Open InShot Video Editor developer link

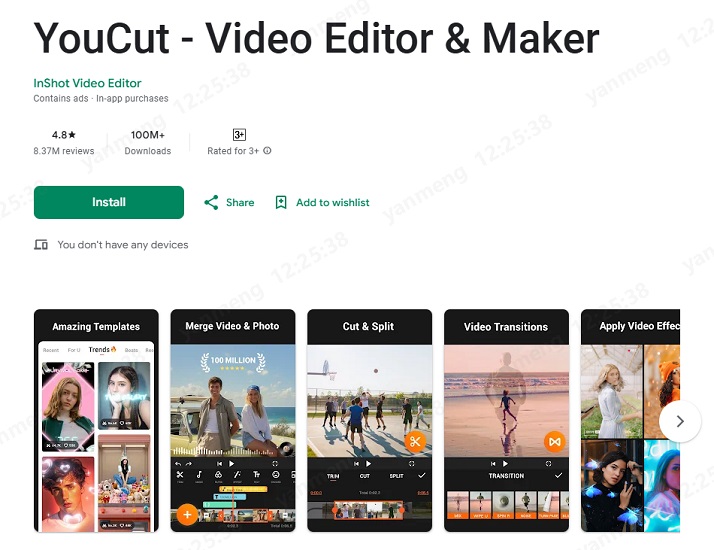tap(87, 83)
